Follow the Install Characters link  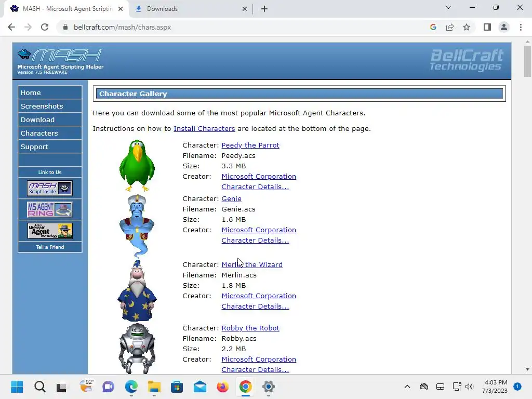(x=204, y=129)
